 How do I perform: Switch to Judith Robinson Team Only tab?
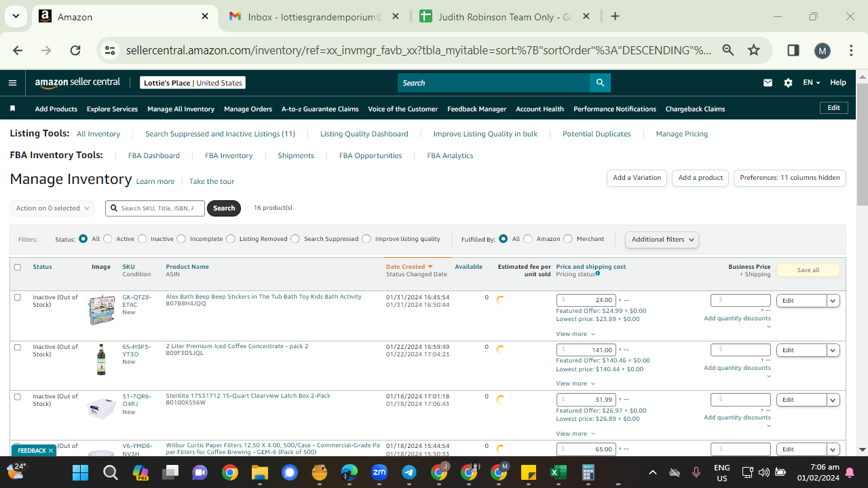505,16
